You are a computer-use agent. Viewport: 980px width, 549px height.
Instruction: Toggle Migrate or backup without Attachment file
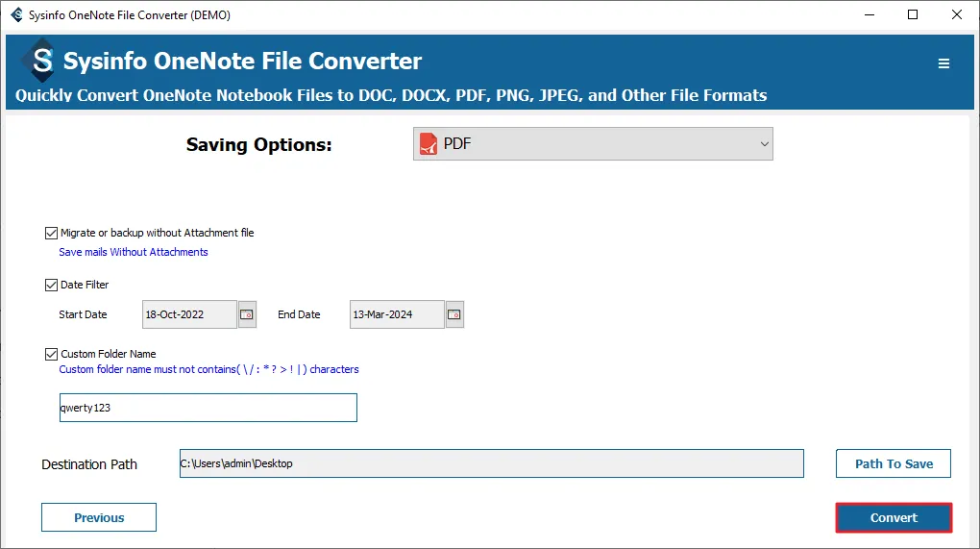51,234
